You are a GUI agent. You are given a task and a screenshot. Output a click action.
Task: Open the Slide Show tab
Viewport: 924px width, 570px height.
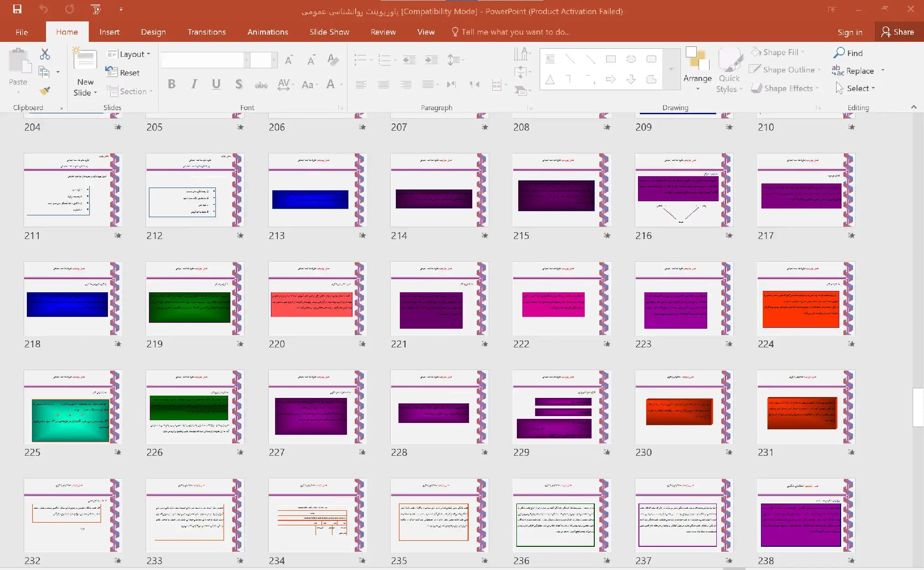[329, 32]
